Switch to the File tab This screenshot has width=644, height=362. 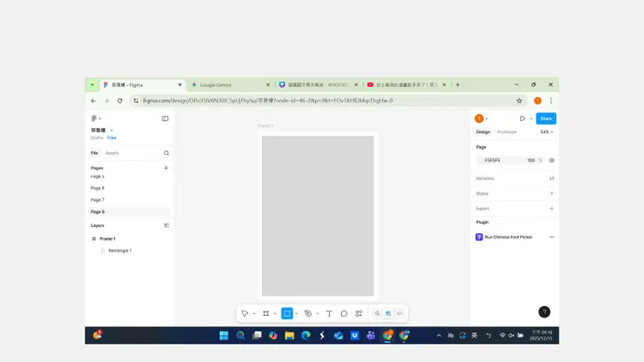pos(95,153)
